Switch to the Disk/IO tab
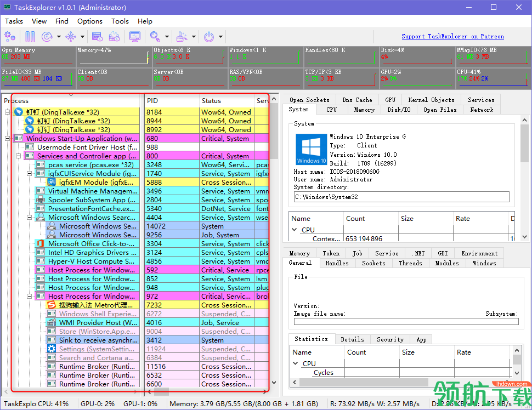This screenshot has height=410, width=532. point(399,110)
